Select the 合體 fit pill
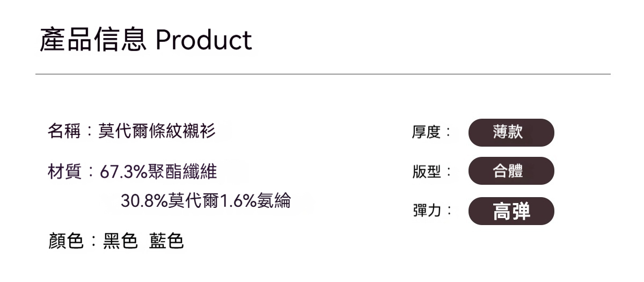This screenshot has width=644, height=282. (x=510, y=171)
